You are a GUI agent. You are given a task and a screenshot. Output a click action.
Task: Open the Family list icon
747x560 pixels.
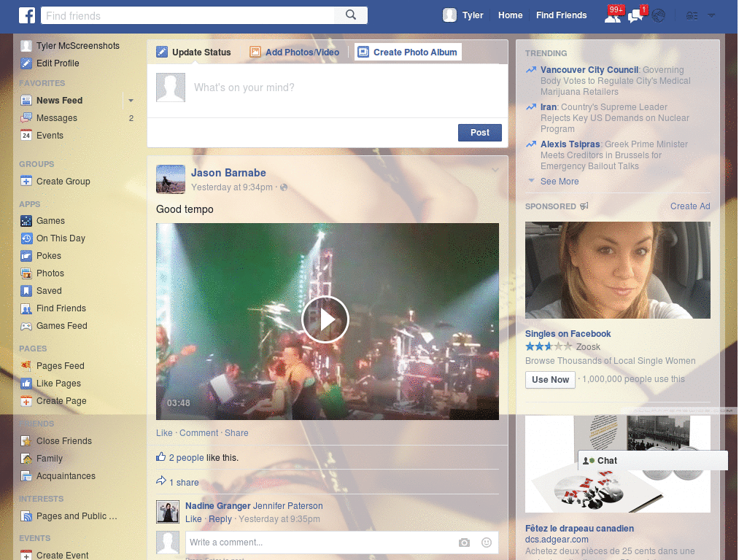point(26,459)
